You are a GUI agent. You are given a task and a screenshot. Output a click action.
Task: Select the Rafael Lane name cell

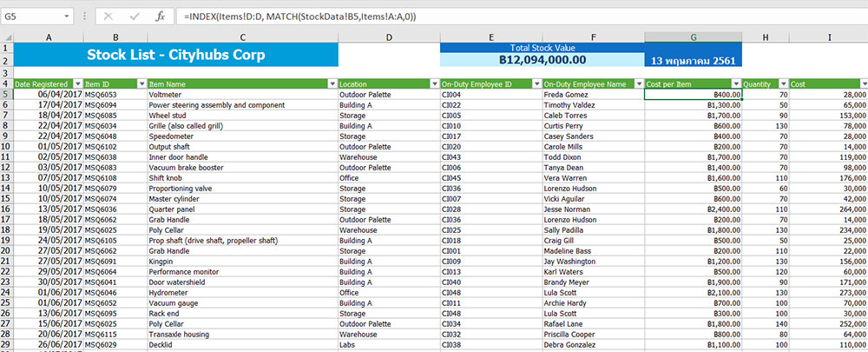pos(594,323)
